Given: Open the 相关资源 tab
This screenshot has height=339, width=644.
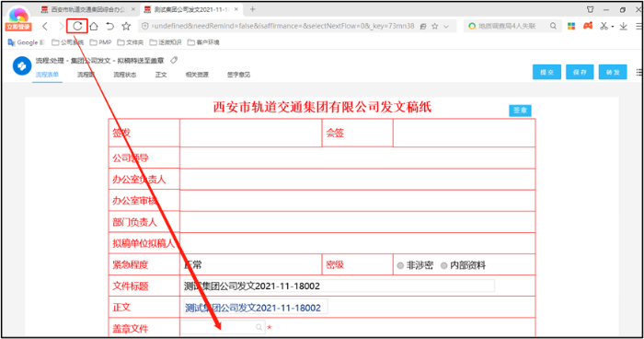Looking at the screenshot, I should pyautogui.click(x=197, y=75).
